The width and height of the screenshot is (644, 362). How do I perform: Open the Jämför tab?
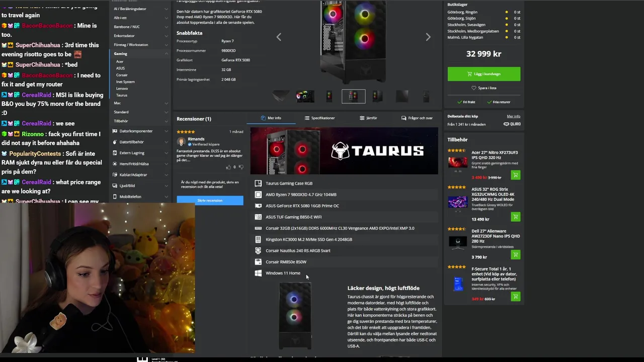368,118
